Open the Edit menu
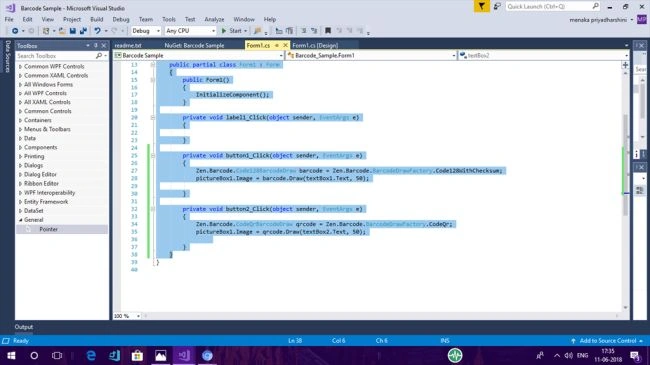 click(x=27, y=19)
